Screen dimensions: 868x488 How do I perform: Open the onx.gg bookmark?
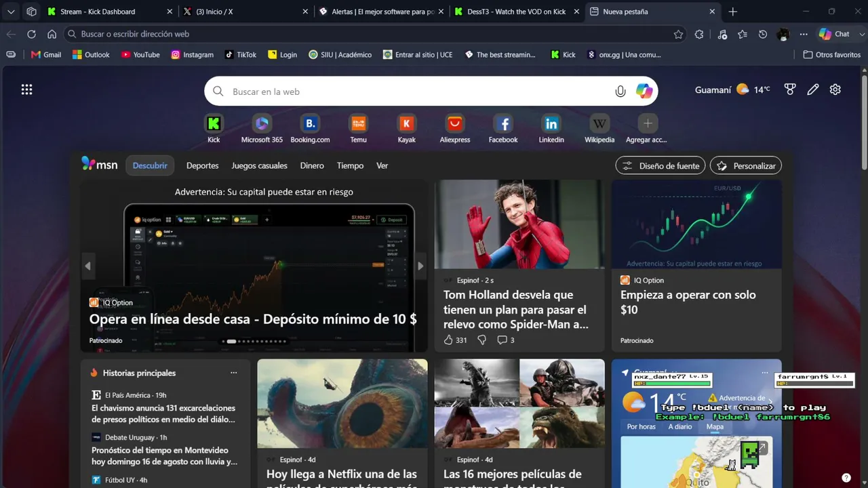point(624,55)
